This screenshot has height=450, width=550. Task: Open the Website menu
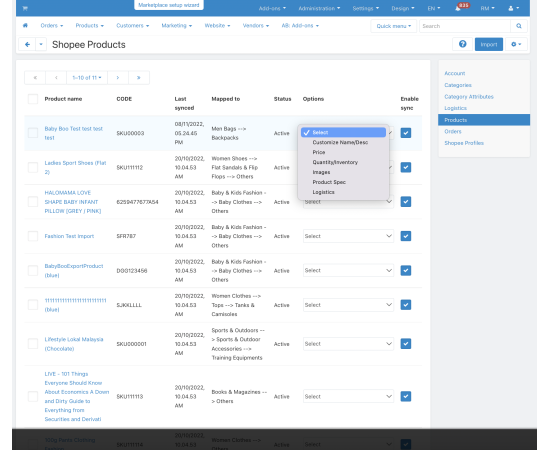click(217, 26)
